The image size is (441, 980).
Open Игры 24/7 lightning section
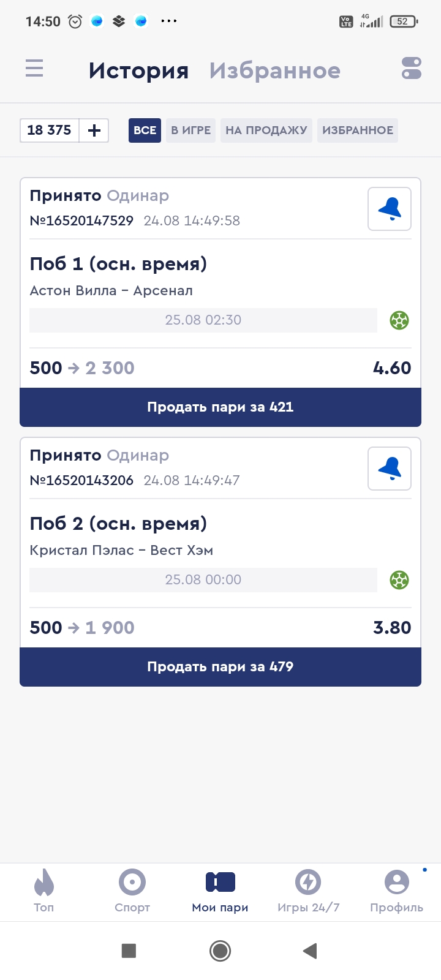[308, 891]
